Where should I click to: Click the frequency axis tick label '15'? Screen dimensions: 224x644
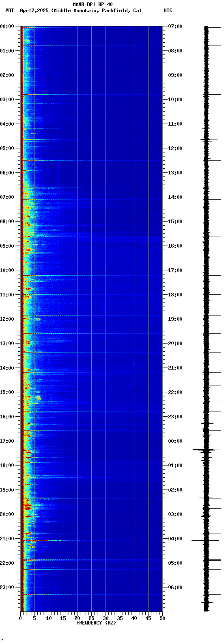pos(63,618)
